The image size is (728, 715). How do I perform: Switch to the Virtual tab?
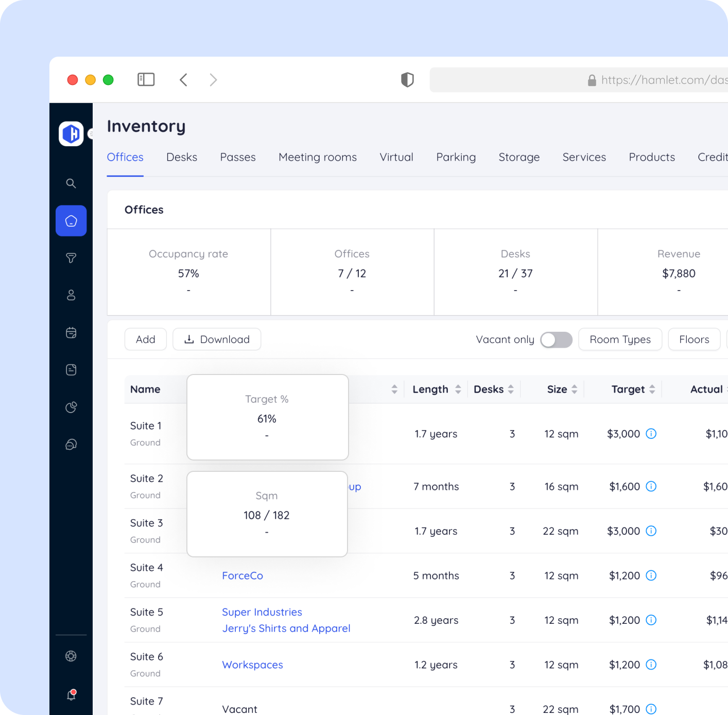click(396, 157)
